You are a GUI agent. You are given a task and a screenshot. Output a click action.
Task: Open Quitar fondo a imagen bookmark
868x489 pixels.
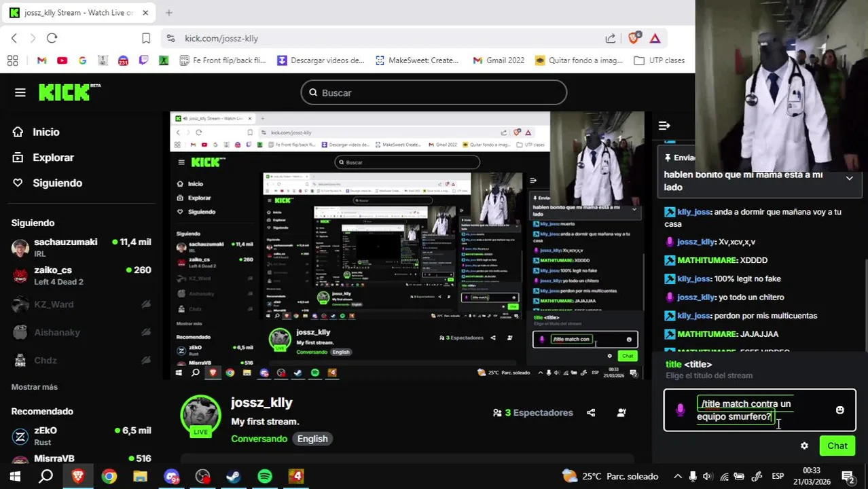click(x=579, y=60)
